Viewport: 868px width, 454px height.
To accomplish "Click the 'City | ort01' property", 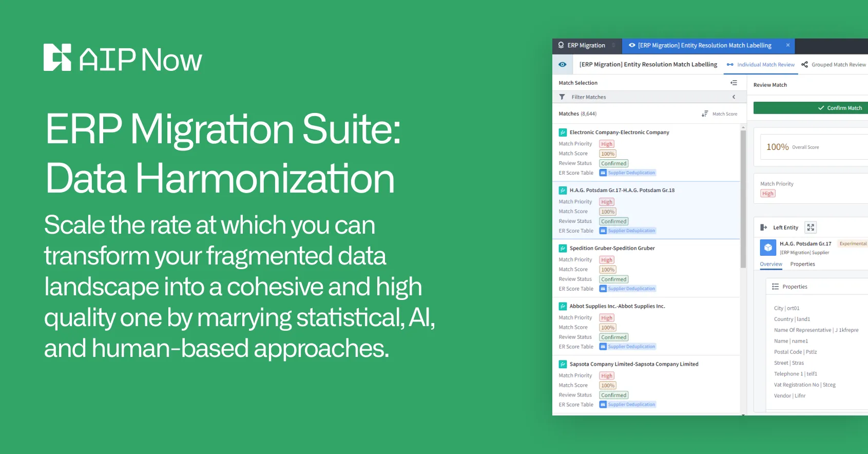I will coord(787,309).
